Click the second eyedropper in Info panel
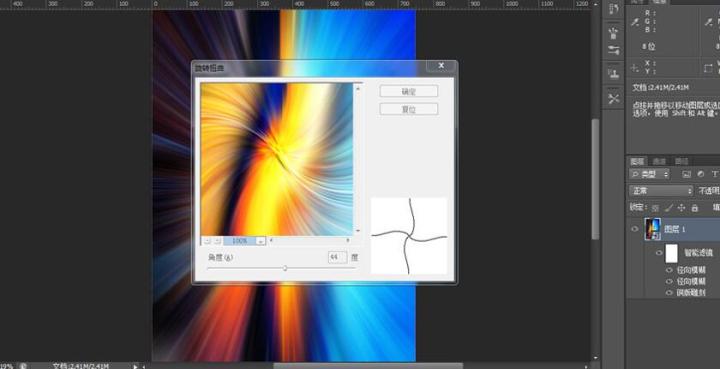This screenshot has width=720, height=369. pyautogui.click(x=708, y=22)
